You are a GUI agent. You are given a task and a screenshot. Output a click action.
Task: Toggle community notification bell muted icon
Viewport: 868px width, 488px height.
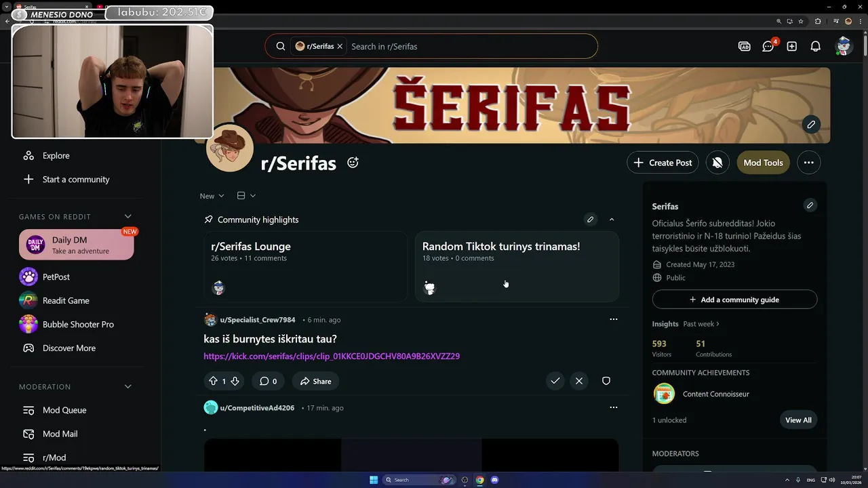(717, 163)
